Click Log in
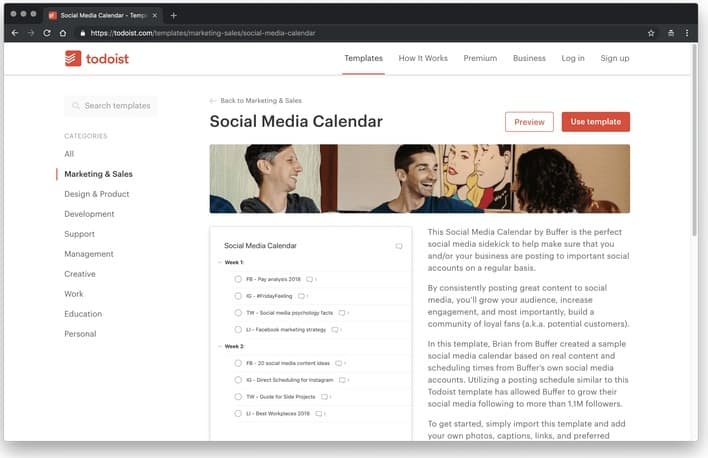The image size is (708, 458). (x=573, y=58)
